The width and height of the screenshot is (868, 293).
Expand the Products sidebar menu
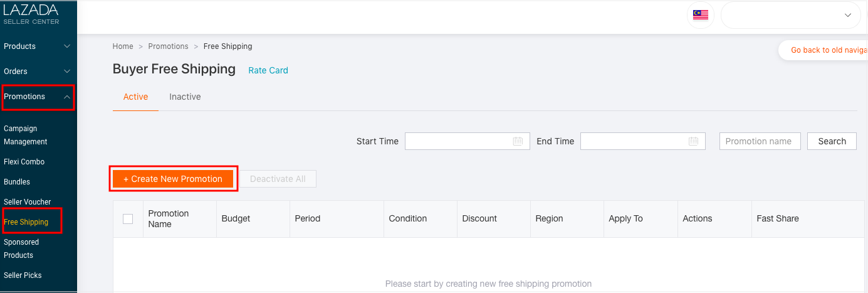[38, 46]
